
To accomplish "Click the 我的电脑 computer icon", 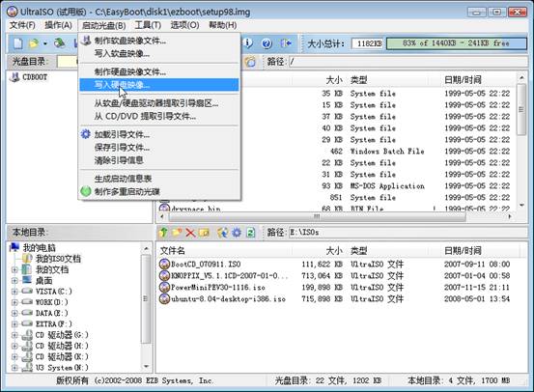I will click(x=14, y=247).
